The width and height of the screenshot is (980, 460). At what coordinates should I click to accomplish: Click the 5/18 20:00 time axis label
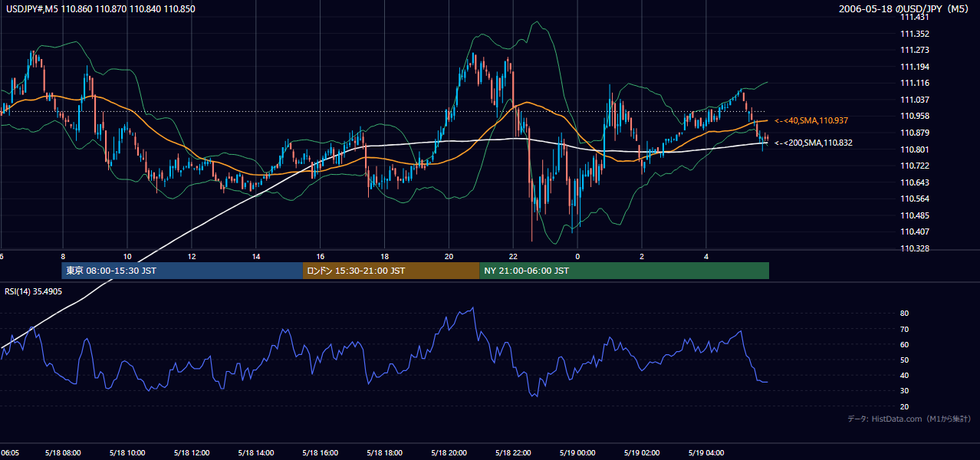449,452
